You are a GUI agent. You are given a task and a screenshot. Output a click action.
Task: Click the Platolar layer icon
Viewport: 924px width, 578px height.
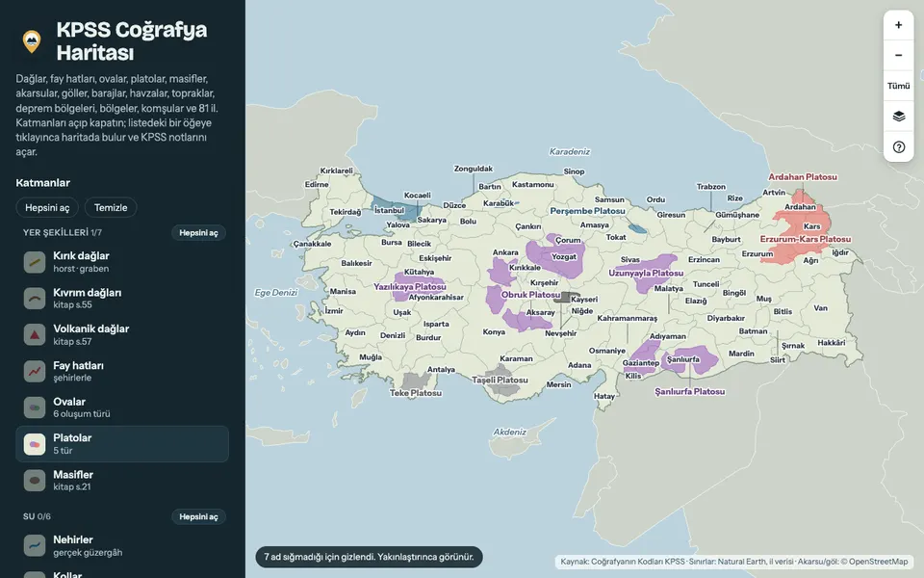click(x=35, y=444)
